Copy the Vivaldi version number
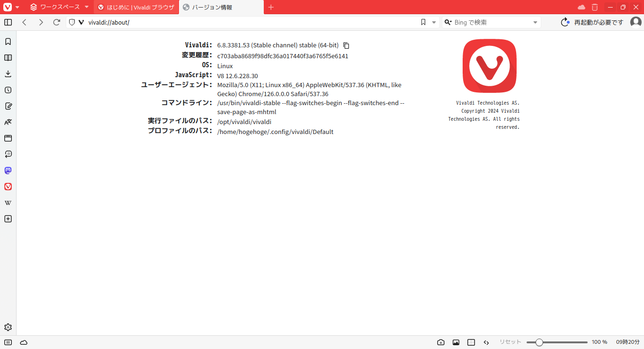This screenshot has height=349, width=644. (x=346, y=45)
